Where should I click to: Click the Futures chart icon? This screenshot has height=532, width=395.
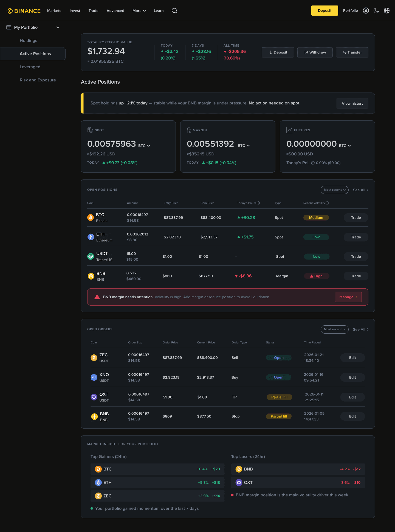289,130
